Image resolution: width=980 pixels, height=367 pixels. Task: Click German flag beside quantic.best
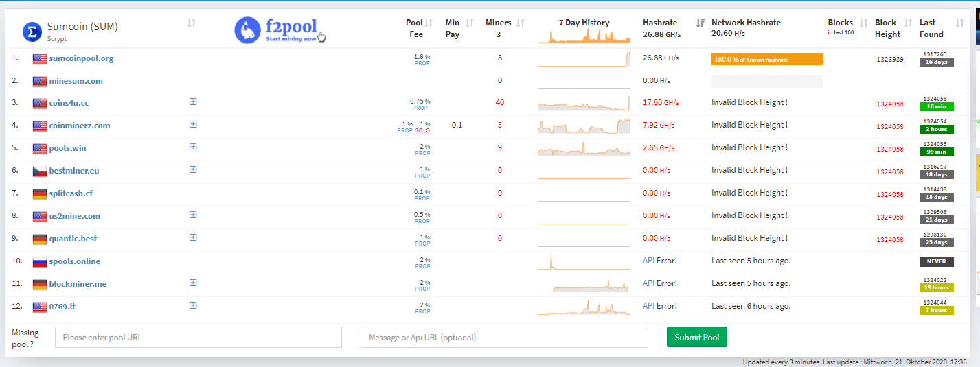click(x=40, y=239)
